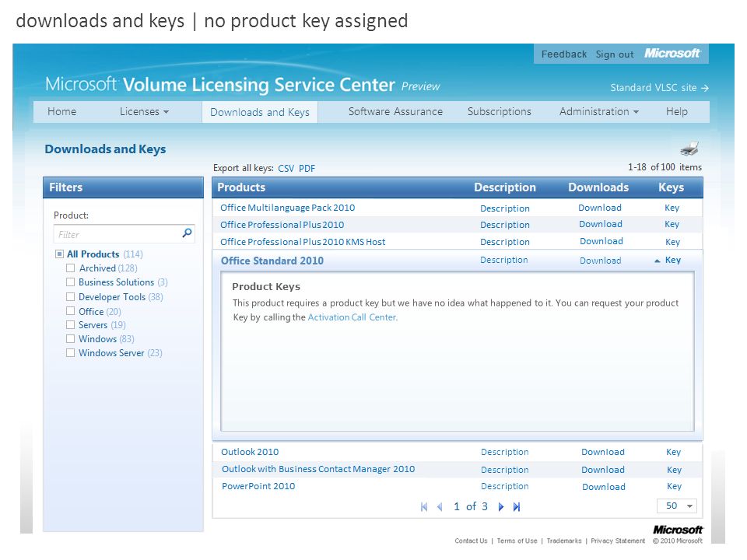This screenshot has width=747, height=560.
Task: Go to previous page arrow
Action: click(440, 507)
